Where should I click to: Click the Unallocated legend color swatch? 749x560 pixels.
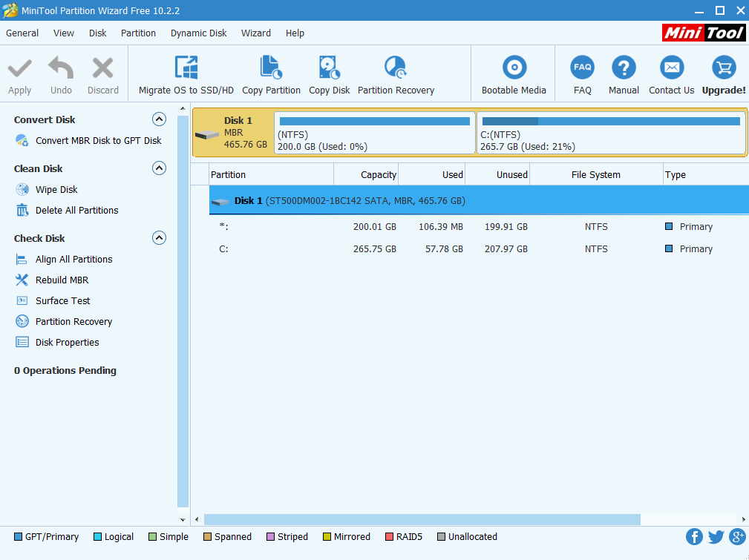click(442, 536)
